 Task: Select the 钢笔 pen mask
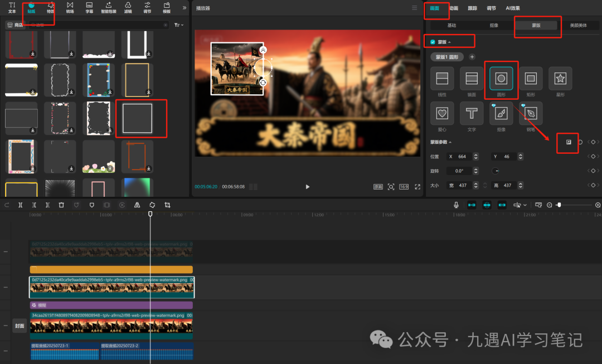coord(531,113)
